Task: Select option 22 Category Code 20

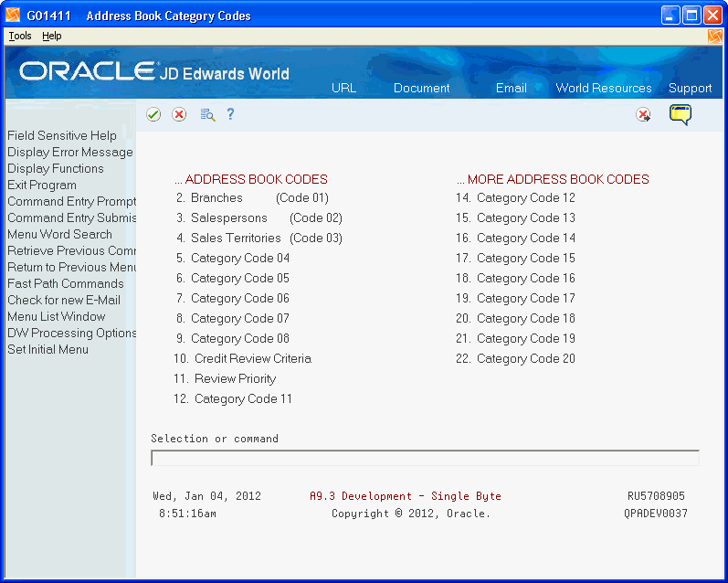Action: (x=515, y=358)
